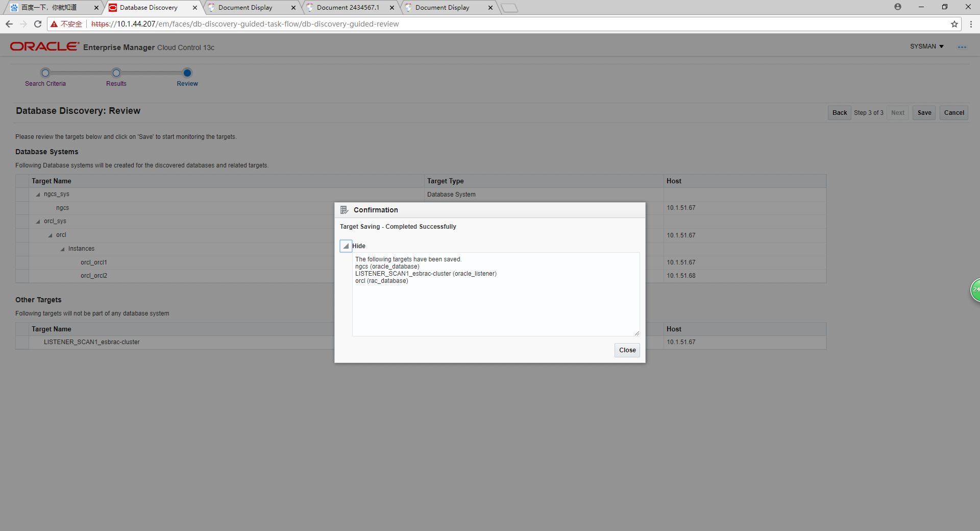Open the Chrome profile icon

898,7
